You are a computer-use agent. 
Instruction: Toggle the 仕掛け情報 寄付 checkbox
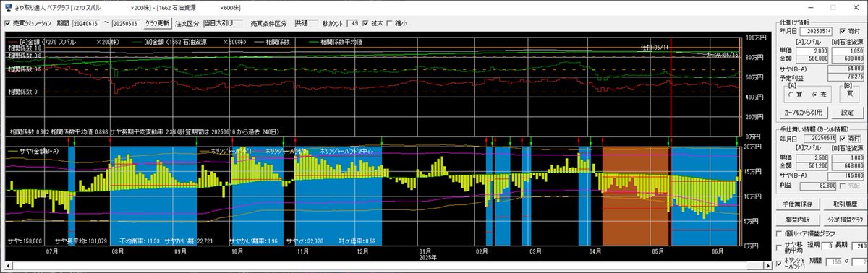point(842,32)
